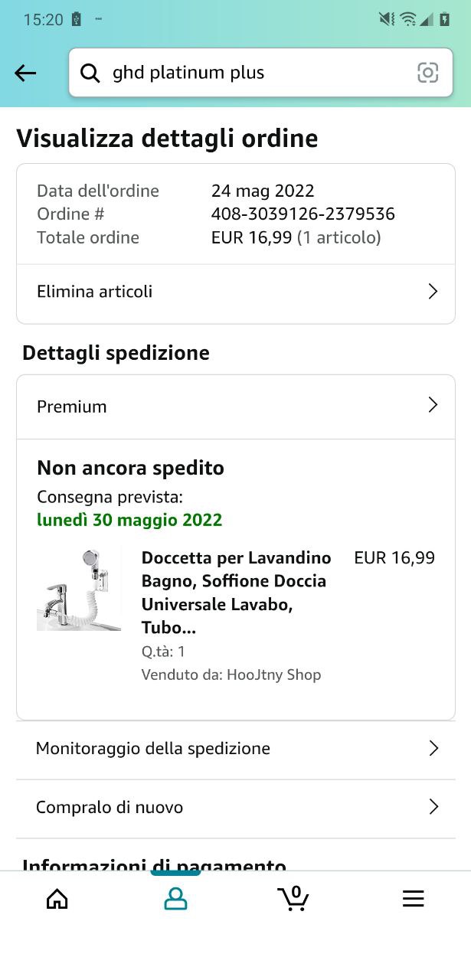471x980 pixels.
Task: Go to Home tab icon
Action: tap(57, 899)
